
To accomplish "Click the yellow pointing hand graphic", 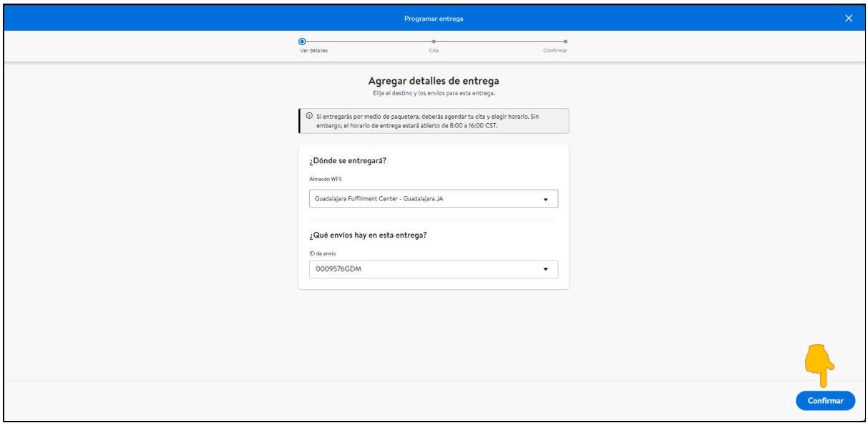I will click(x=820, y=366).
